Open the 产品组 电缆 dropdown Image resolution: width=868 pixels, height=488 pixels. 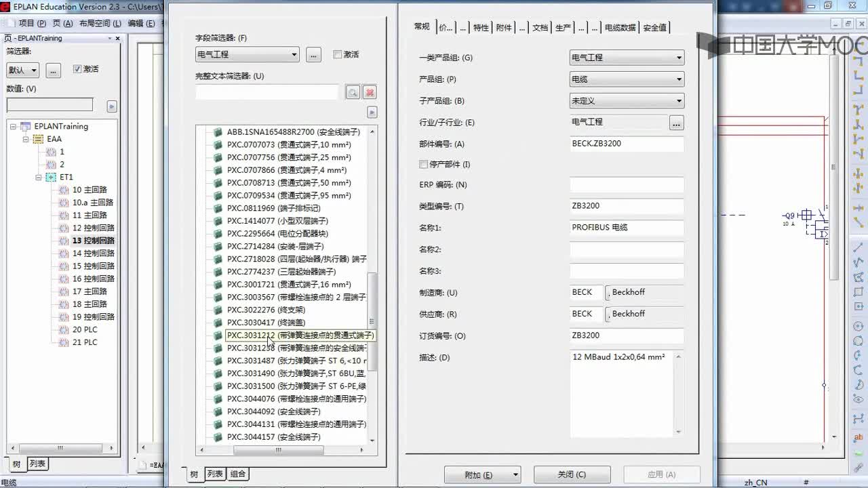pyautogui.click(x=627, y=79)
